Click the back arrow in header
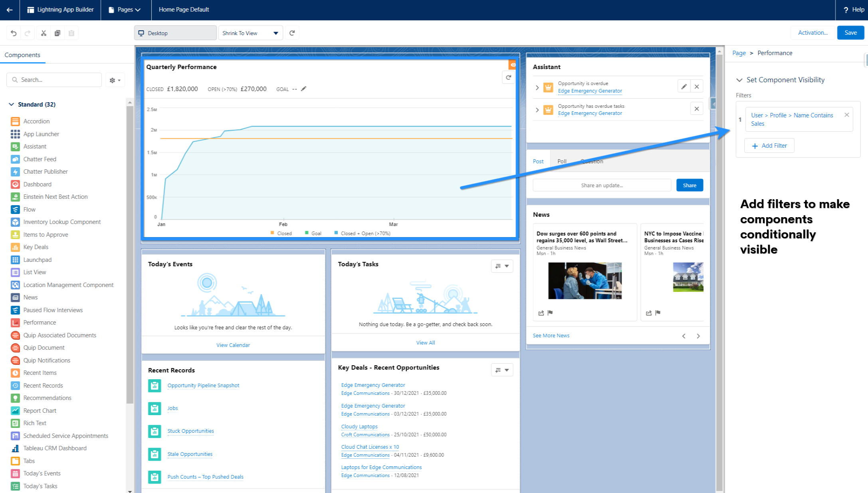This screenshot has width=868, height=493. pos(10,10)
